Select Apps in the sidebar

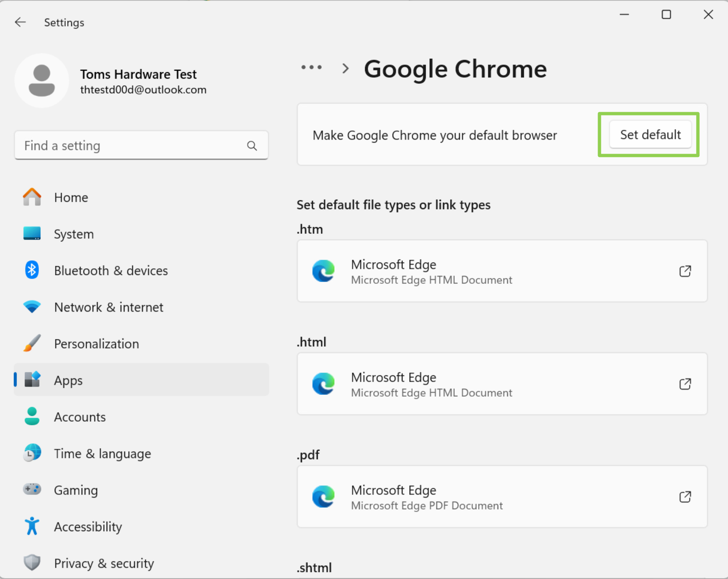click(141, 380)
